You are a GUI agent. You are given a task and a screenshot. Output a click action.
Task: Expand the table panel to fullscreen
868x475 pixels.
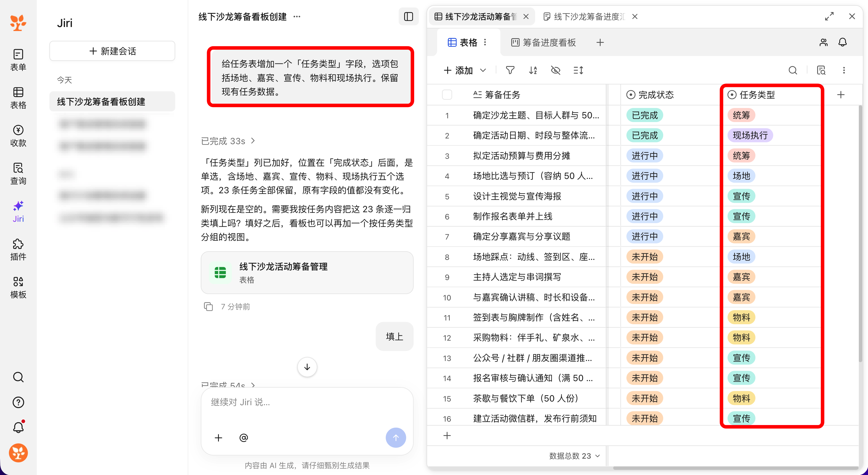tap(829, 16)
